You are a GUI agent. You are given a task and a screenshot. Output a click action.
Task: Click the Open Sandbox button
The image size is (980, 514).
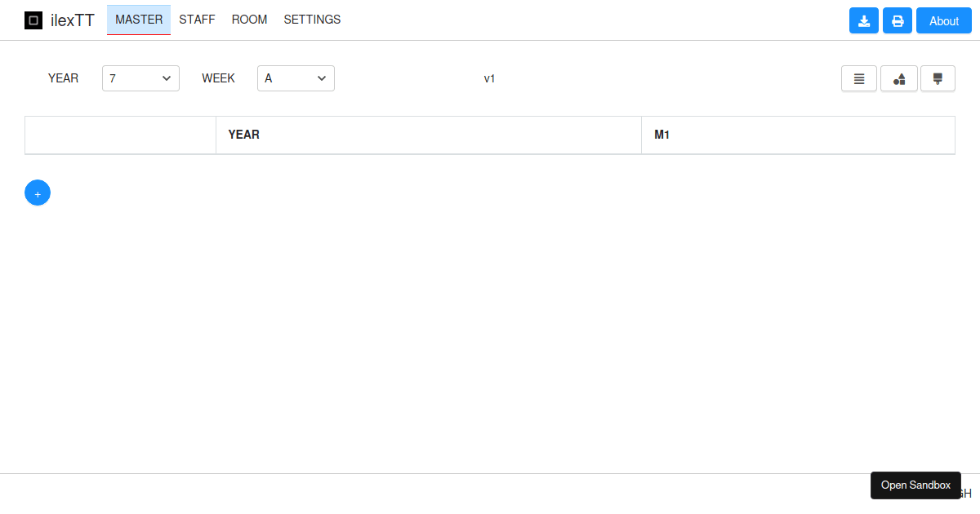[x=915, y=485]
